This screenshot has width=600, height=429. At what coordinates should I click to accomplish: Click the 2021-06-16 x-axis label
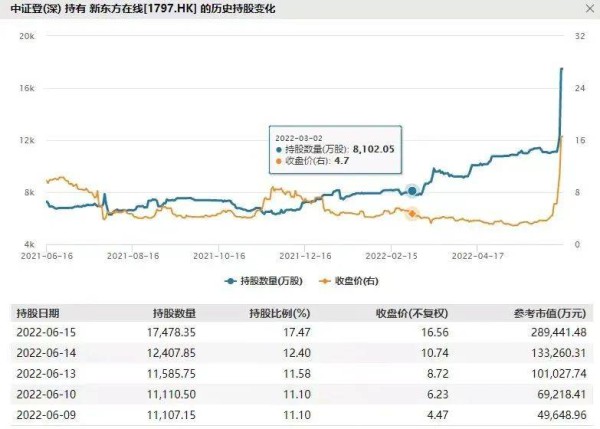(47, 256)
